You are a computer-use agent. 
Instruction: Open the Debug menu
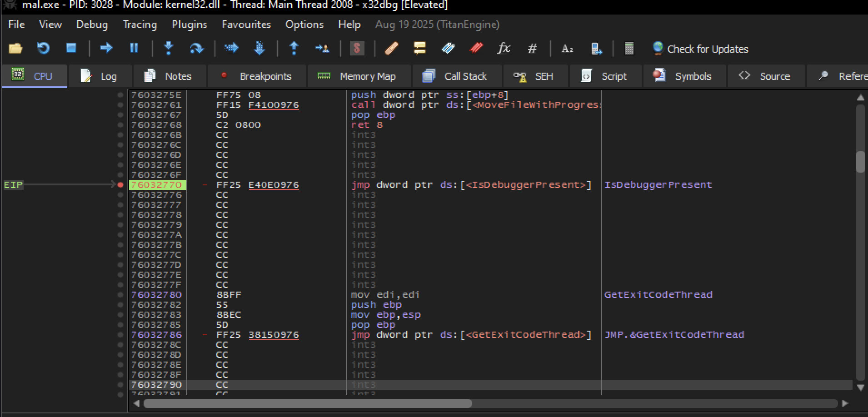coord(92,25)
